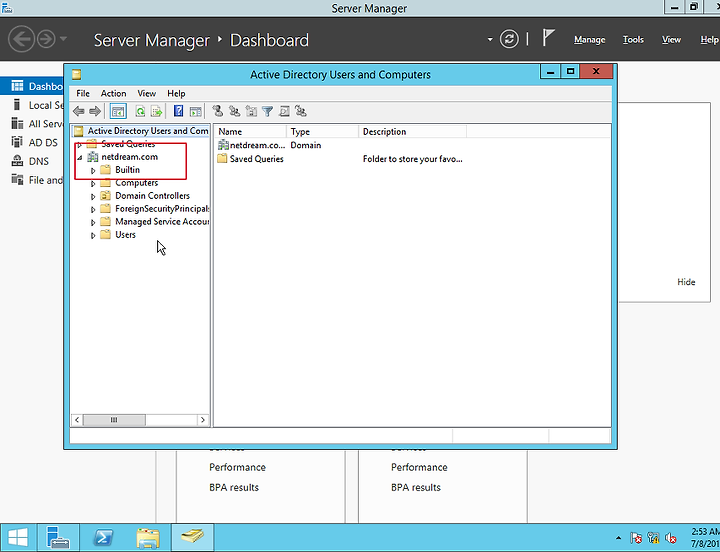The height and width of the screenshot is (552, 720).
Task: Click the Export List toolbar icon
Action: point(157,111)
